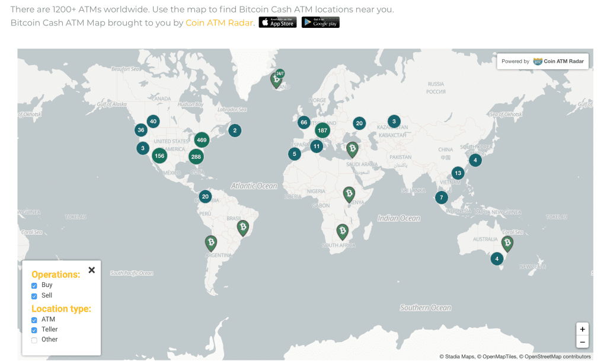Open the Bitcoin Cash pin in Kenya

coord(349,194)
